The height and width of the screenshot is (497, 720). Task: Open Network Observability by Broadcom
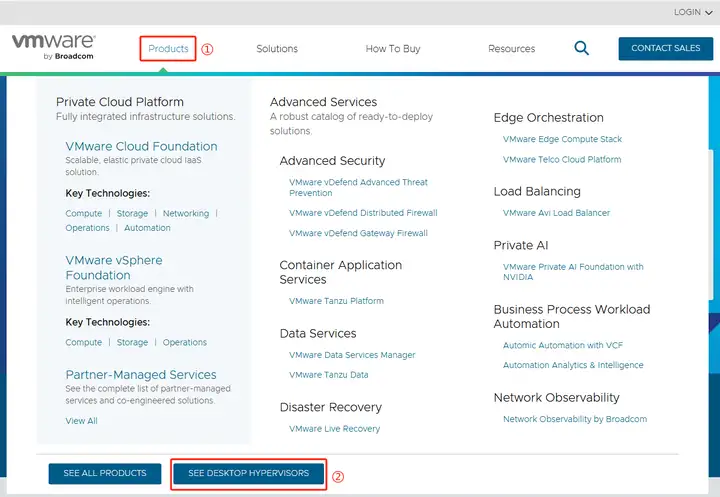(575, 419)
